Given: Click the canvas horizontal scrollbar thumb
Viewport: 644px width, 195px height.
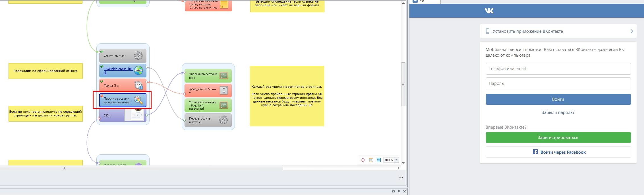Looking at the screenshot, I should tap(142, 168).
